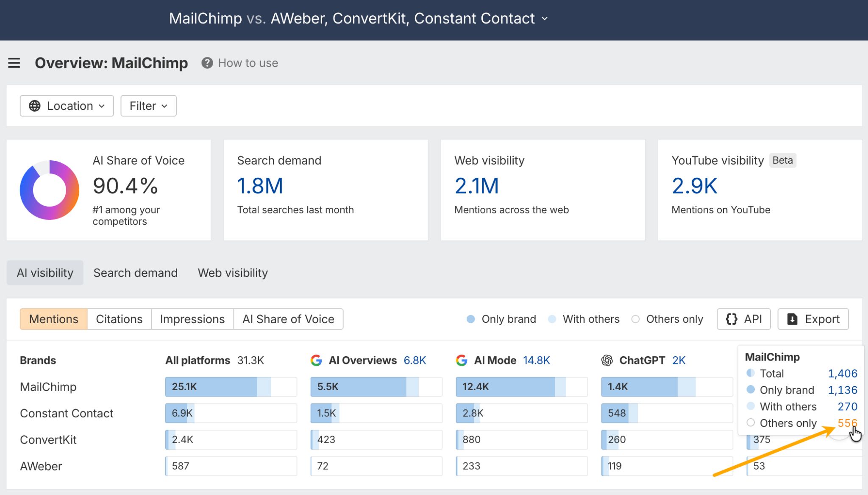868x495 pixels.
Task: Click the globe icon in Location button
Action: [x=35, y=106]
